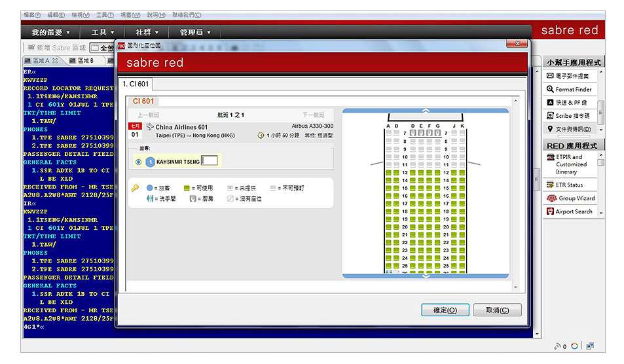
Task: Click the key legend icon
Action: pos(136,188)
